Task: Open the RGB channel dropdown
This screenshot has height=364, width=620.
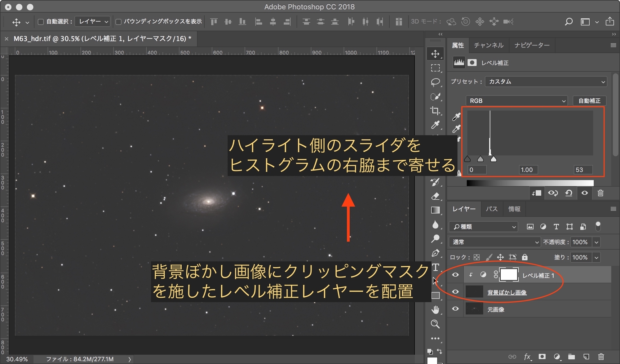Action: 516,100
